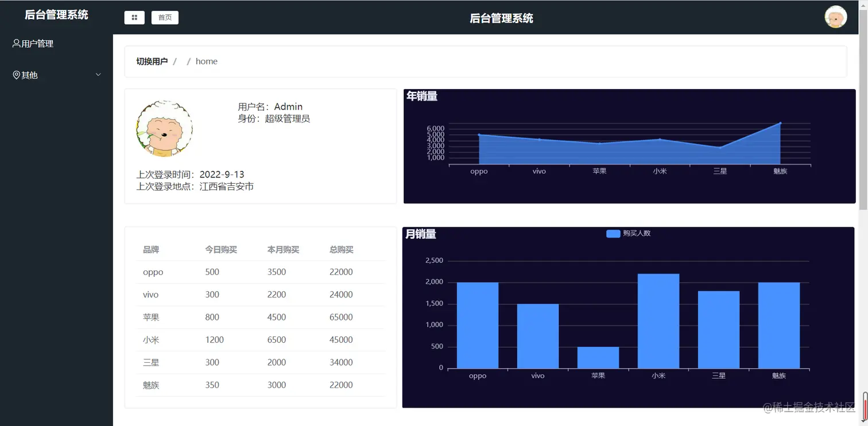Click the 魅族 peak point in 年销量 chart
Image resolution: width=868 pixels, height=426 pixels.
pos(780,123)
